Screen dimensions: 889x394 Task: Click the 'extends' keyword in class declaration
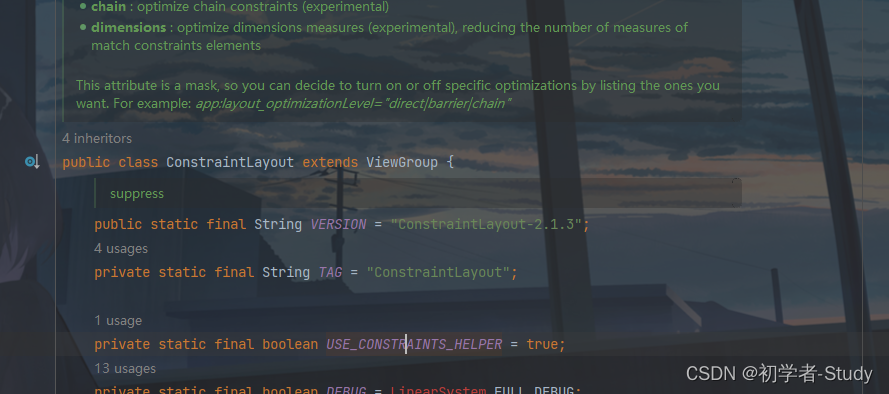(x=330, y=163)
